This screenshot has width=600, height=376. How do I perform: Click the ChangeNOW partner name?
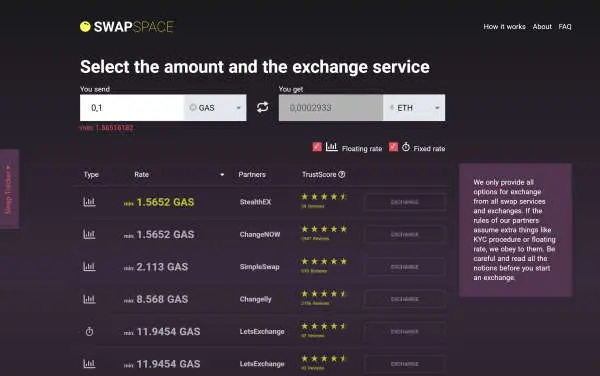tap(260, 234)
